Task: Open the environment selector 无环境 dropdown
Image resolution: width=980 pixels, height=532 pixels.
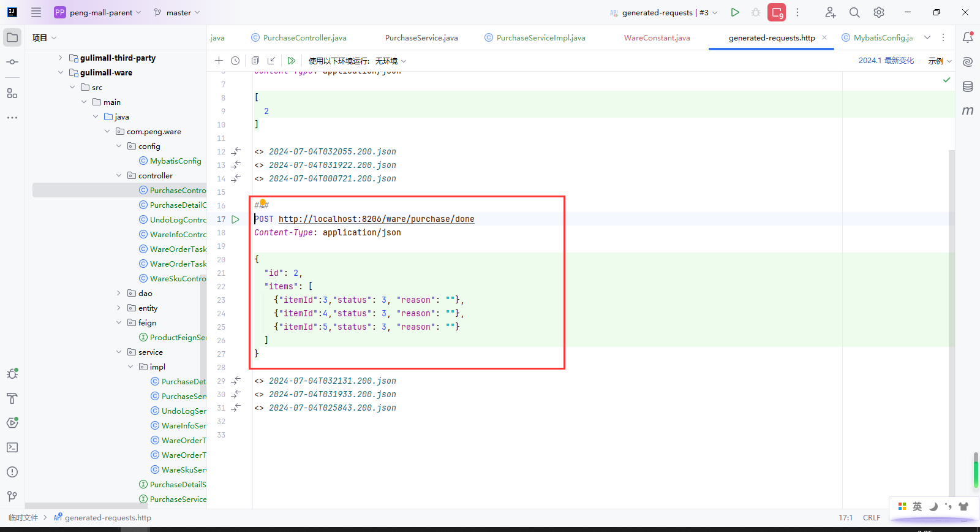Action: pyautogui.click(x=391, y=61)
